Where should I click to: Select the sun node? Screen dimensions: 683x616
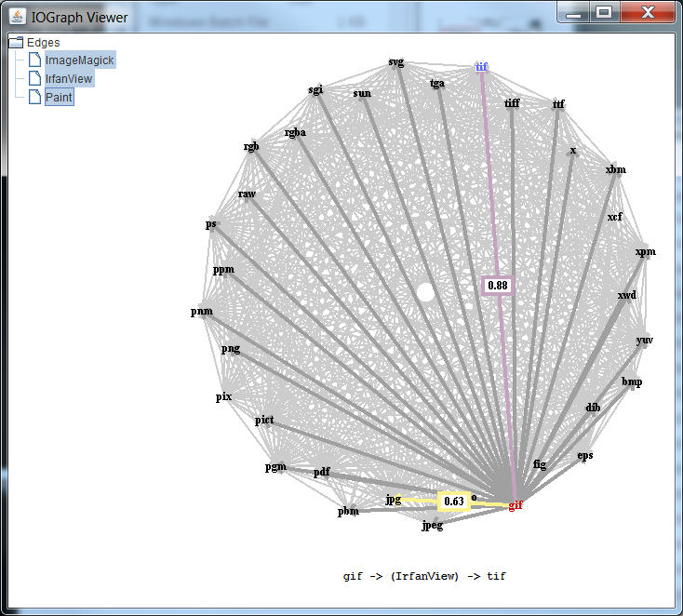pyautogui.click(x=362, y=93)
